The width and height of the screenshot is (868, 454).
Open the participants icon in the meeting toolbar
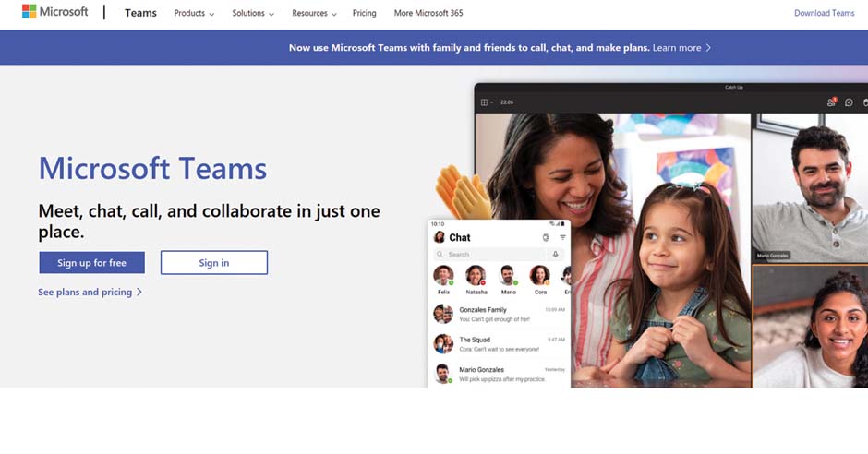tap(831, 102)
